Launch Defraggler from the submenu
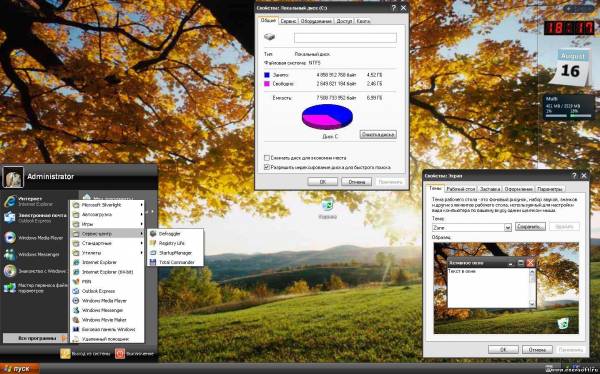This screenshot has height=374, width=600. click(x=170, y=234)
